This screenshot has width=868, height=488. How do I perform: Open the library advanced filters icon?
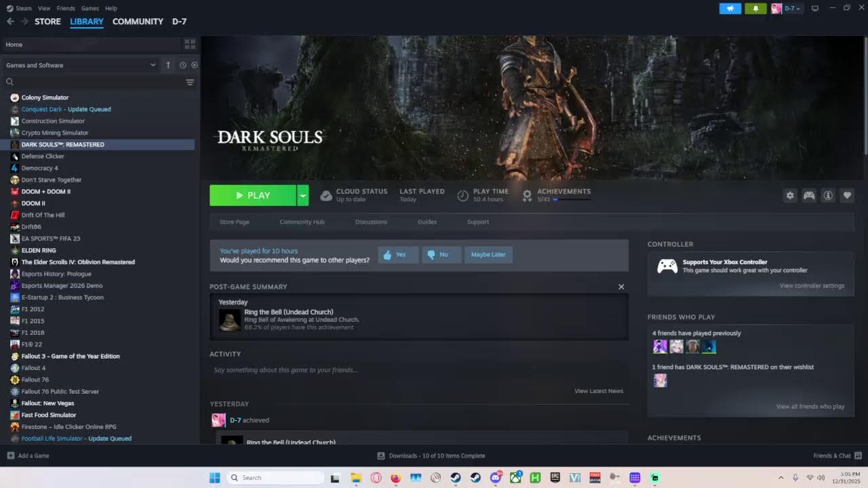[190, 82]
